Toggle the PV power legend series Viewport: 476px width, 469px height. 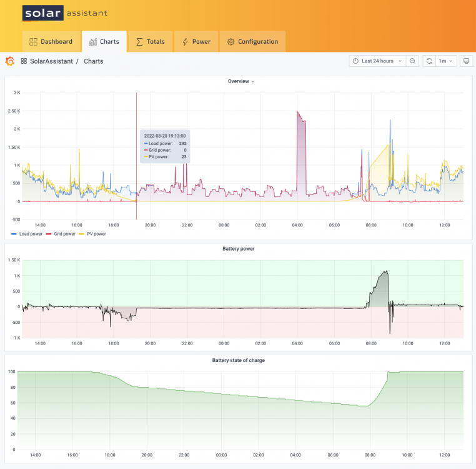[92, 234]
